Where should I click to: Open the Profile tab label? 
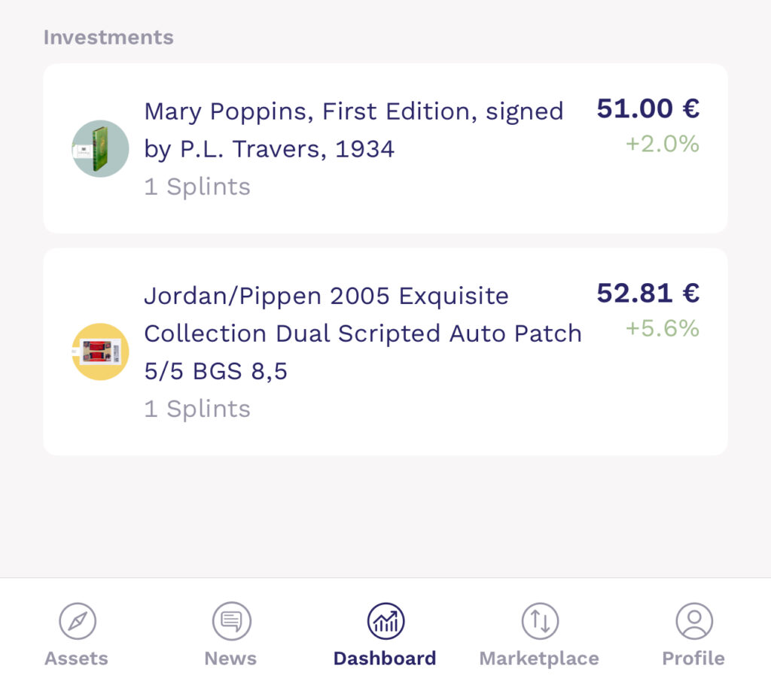(x=693, y=659)
